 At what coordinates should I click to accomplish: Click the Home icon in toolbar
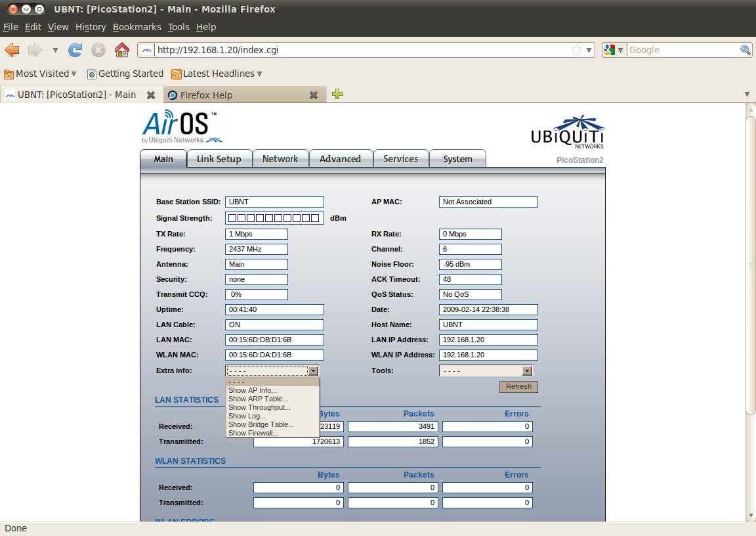pyautogui.click(x=121, y=50)
